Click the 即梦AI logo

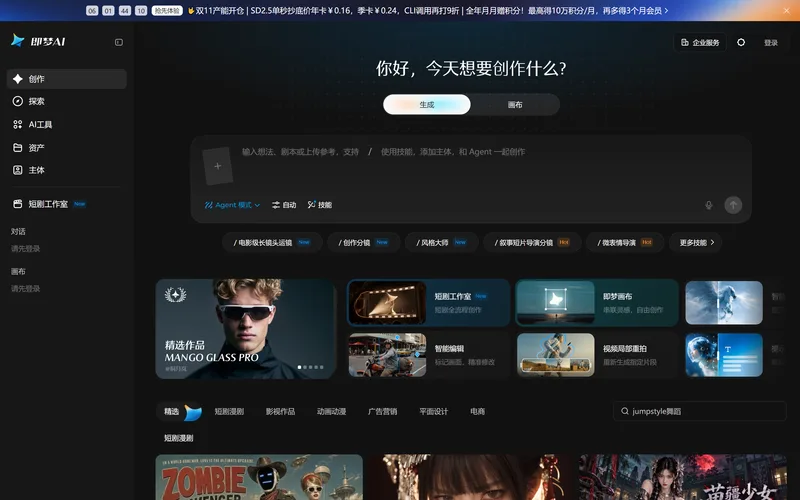(x=38, y=41)
